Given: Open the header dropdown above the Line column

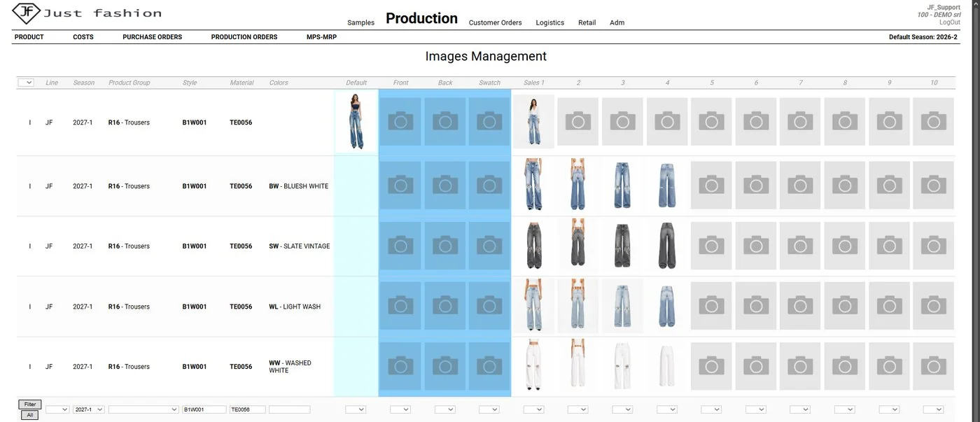Looking at the screenshot, I should tap(26, 83).
